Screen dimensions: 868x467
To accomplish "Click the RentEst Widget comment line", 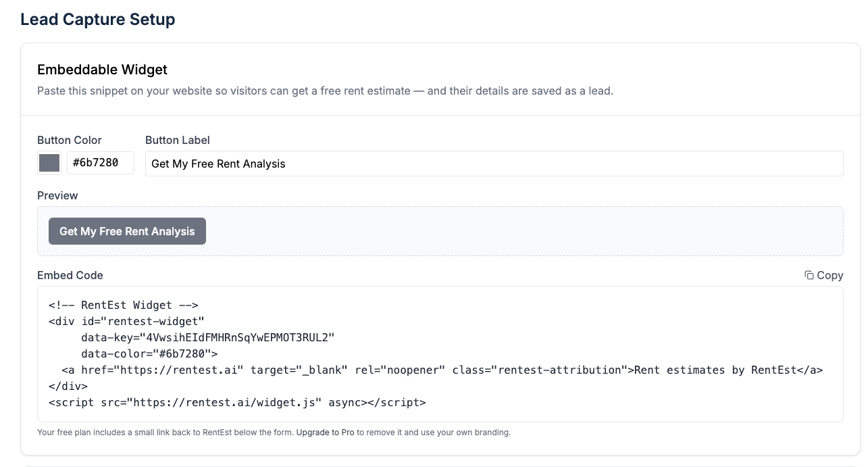I will point(123,305).
